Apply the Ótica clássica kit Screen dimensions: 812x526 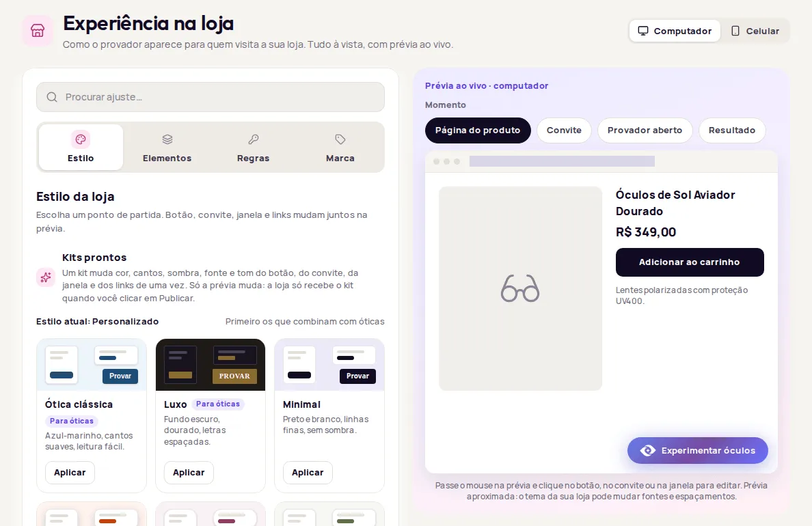pos(70,473)
